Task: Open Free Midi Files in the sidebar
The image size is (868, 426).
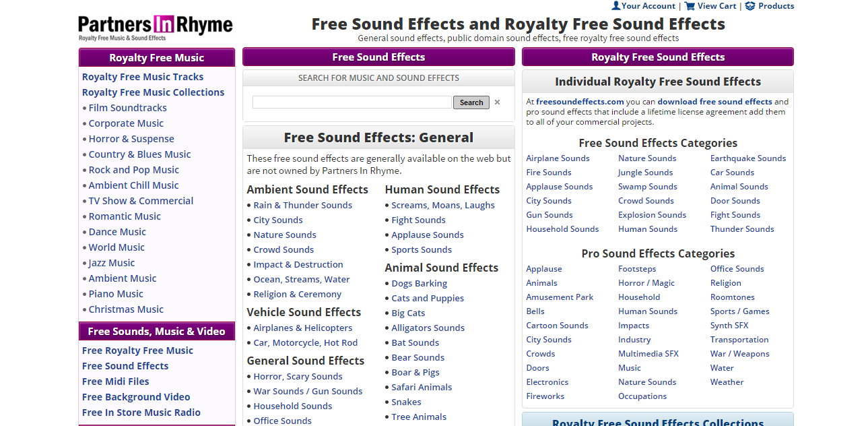Action: (116, 382)
